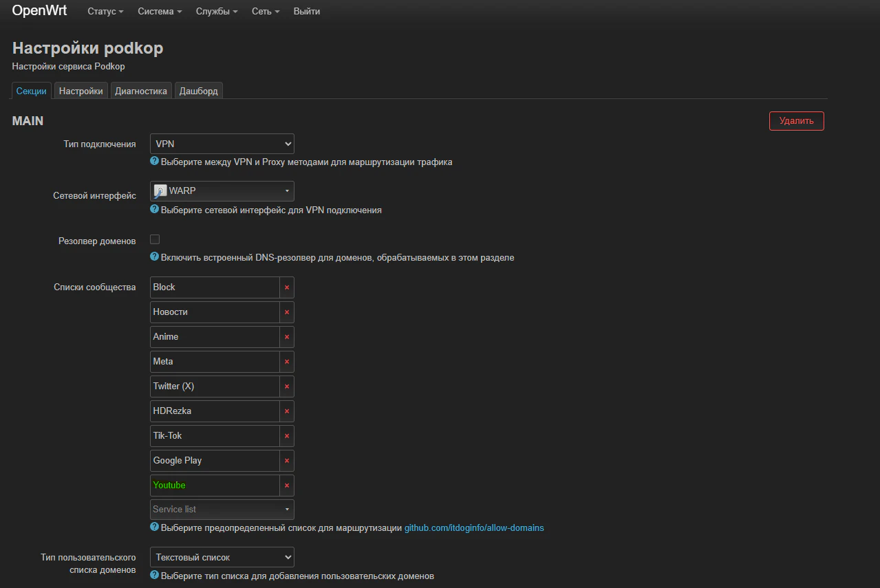Image resolution: width=880 pixels, height=588 pixels.
Task: Open the WARP network interface dropdown
Action: tap(222, 191)
